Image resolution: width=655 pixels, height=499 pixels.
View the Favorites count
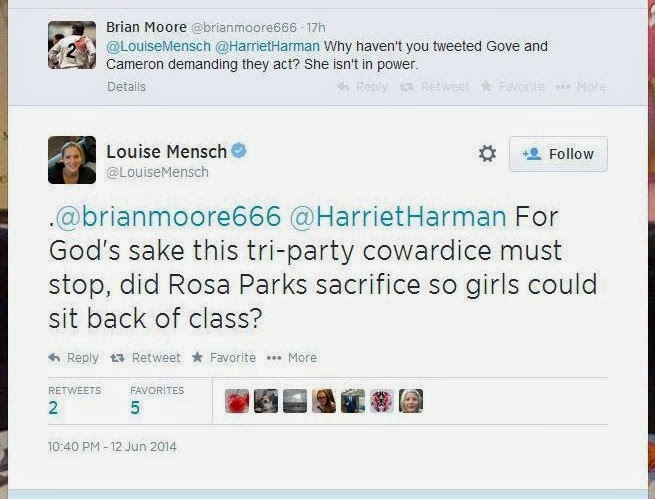tap(135, 407)
